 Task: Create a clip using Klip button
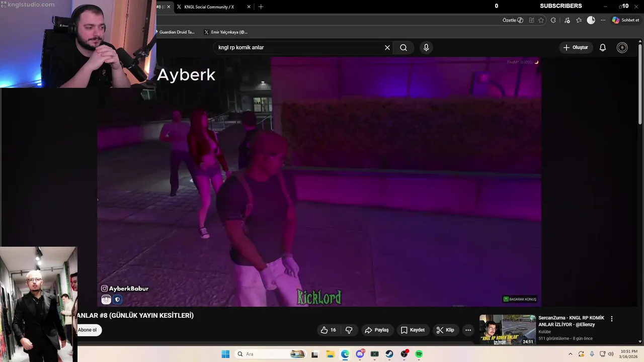coord(445,330)
